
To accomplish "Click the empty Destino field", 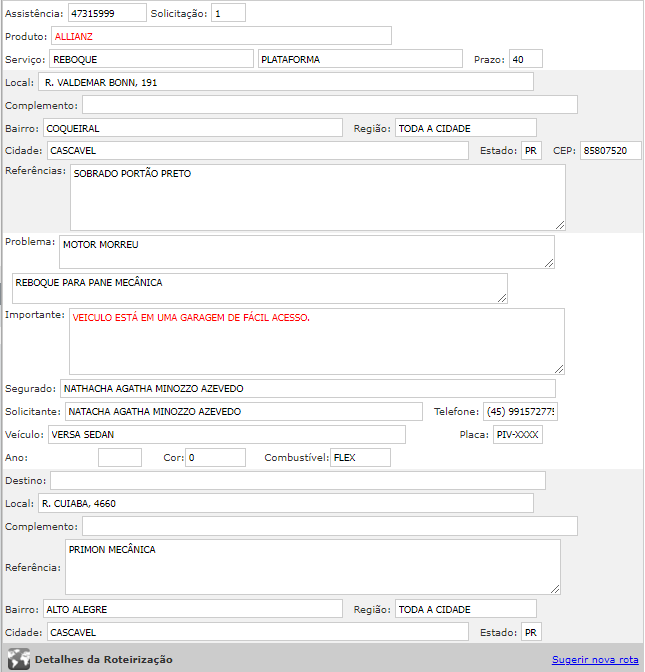I will 298,481.
